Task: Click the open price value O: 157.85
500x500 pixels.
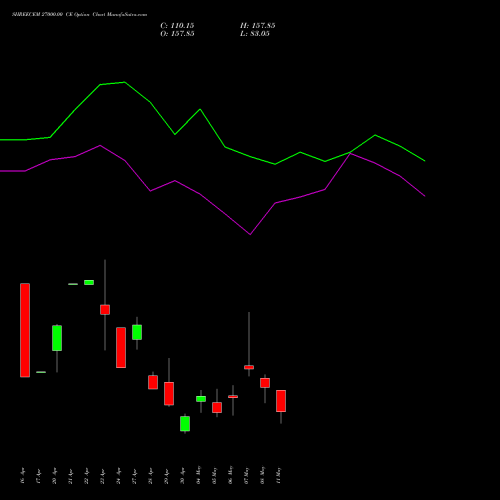Action: (x=177, y=34)
